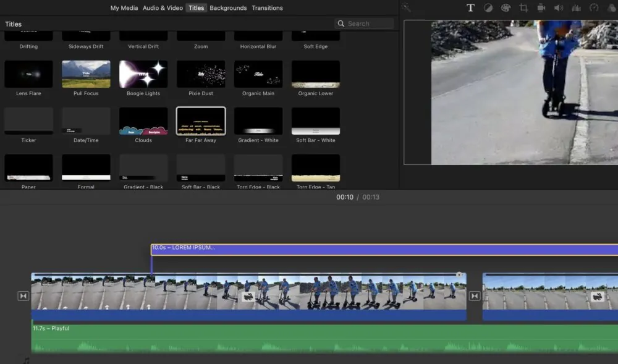This screenshot has height=364, width=618.
Task: Open the Transitions tab
Action: [x=267, y=8]
